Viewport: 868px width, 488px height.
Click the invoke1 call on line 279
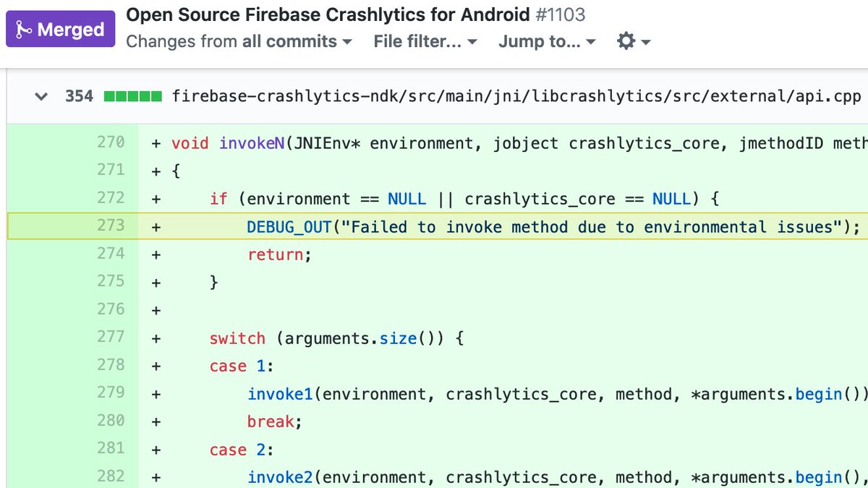click(x=280, y=394)
